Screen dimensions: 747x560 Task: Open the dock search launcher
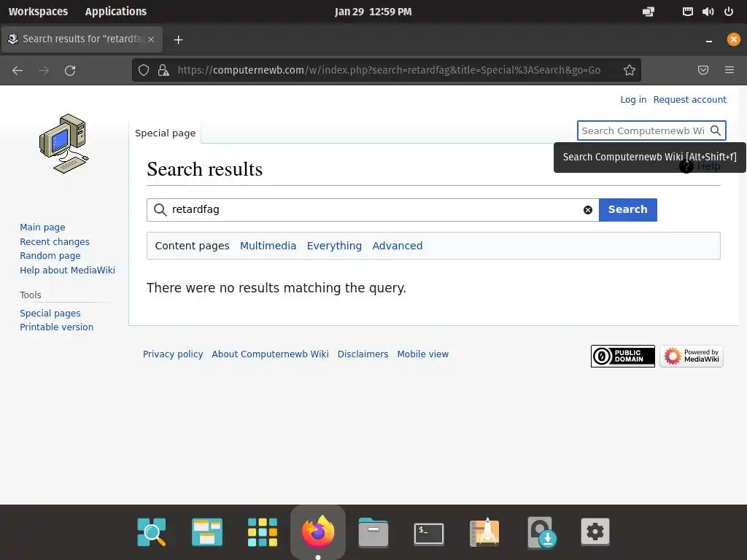pyautogui.click(x=152, y=532)
